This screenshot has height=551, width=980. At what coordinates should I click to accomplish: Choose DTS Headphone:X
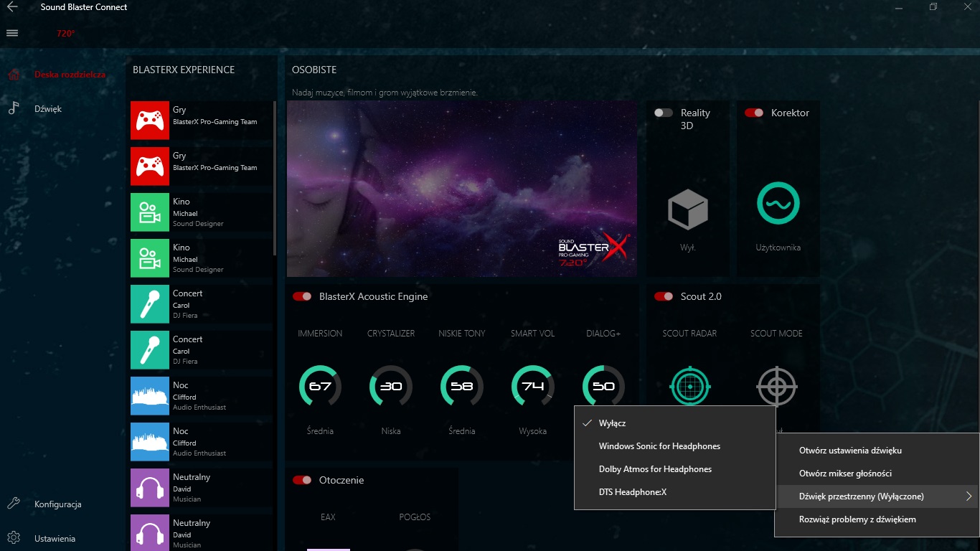[x=675, y=492]
